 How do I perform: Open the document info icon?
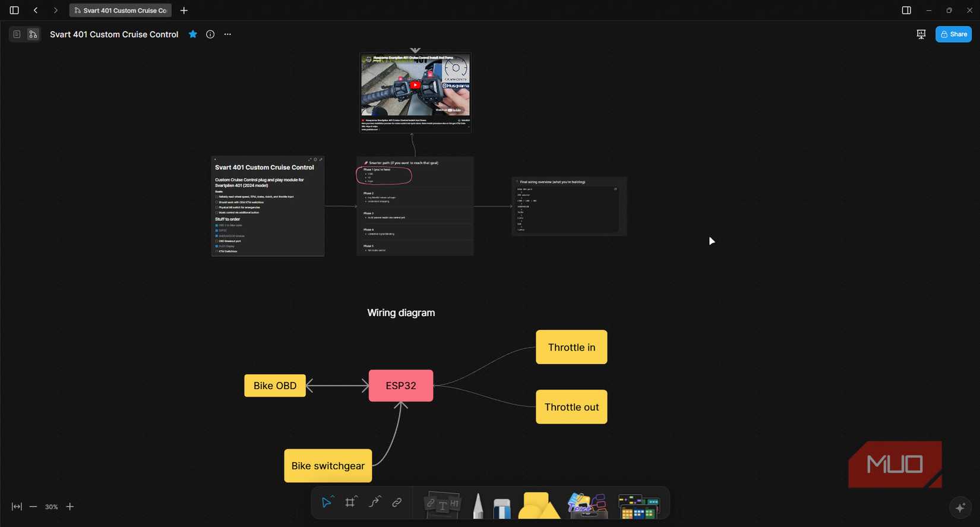(x=210, y=34)
